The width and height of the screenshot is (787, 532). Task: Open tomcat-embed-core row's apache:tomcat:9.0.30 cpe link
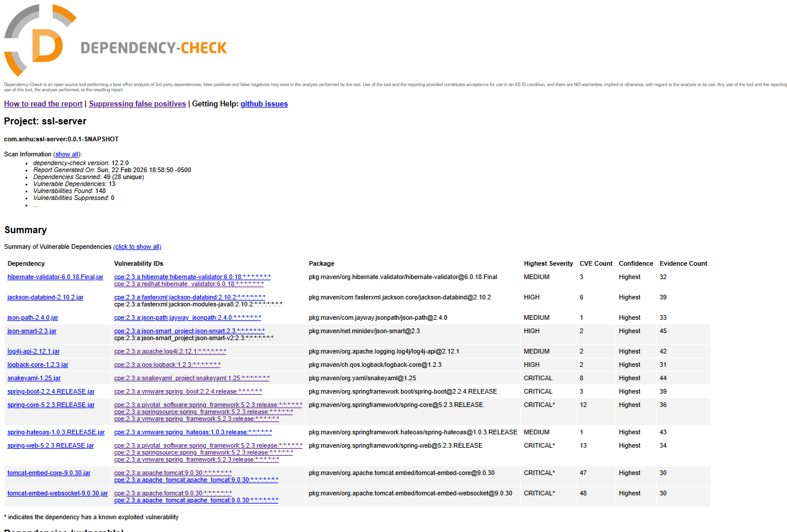[x=173, y=473]
